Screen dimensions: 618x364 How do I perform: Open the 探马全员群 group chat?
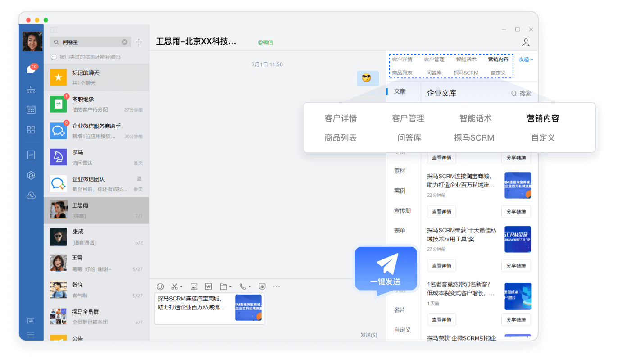click(x=96, y=316)
